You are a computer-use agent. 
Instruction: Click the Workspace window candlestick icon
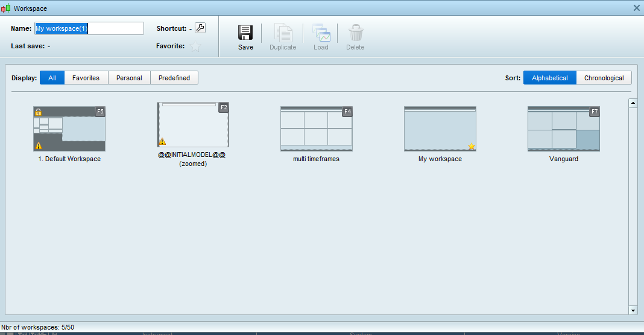pos(6,8)
